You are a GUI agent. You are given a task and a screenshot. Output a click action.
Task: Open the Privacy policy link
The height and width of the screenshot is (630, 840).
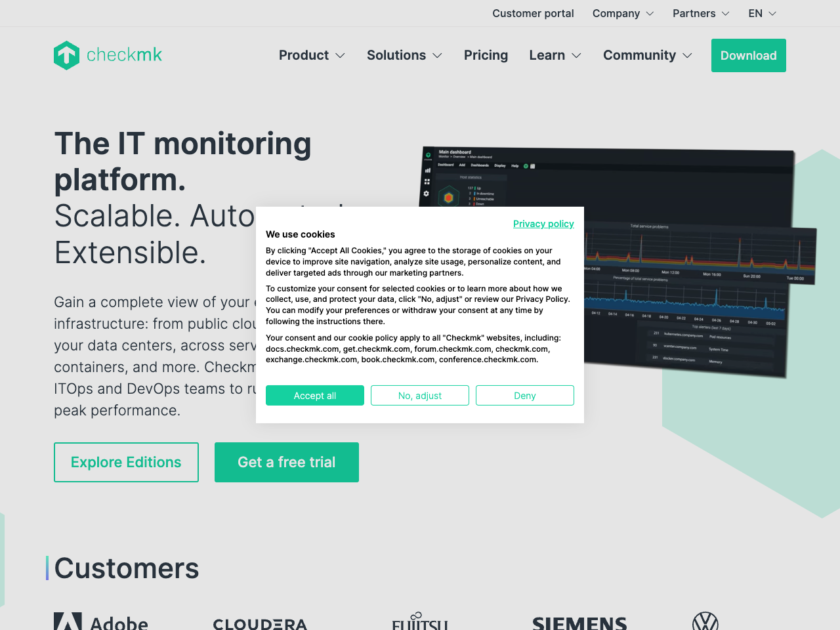(543, 224)
